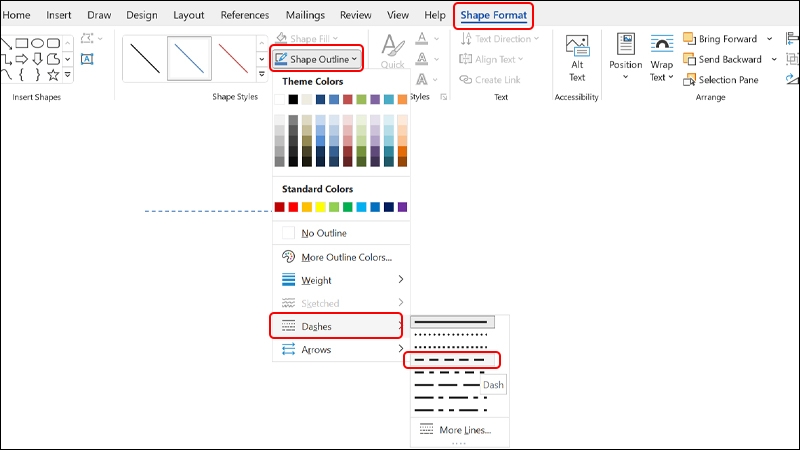Select the five-point star shape
Viewport: 800px width, 450px height.
click(x=53, y=76)
